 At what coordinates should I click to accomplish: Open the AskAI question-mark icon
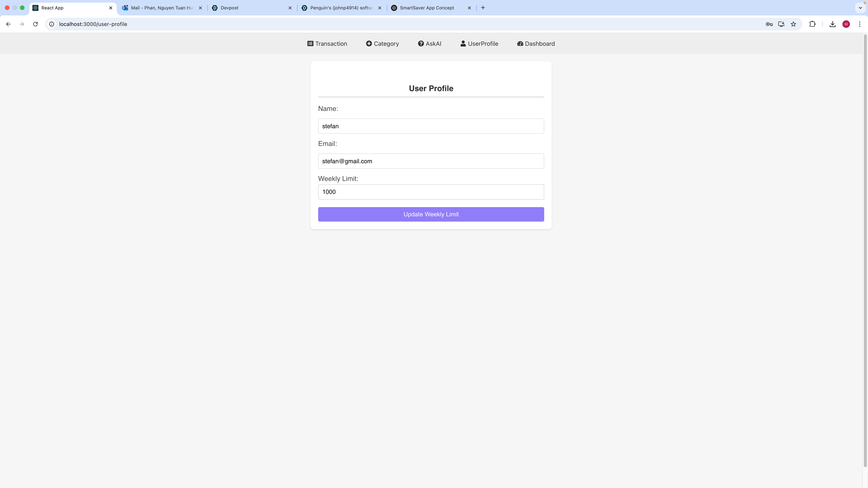pos(421,44)
